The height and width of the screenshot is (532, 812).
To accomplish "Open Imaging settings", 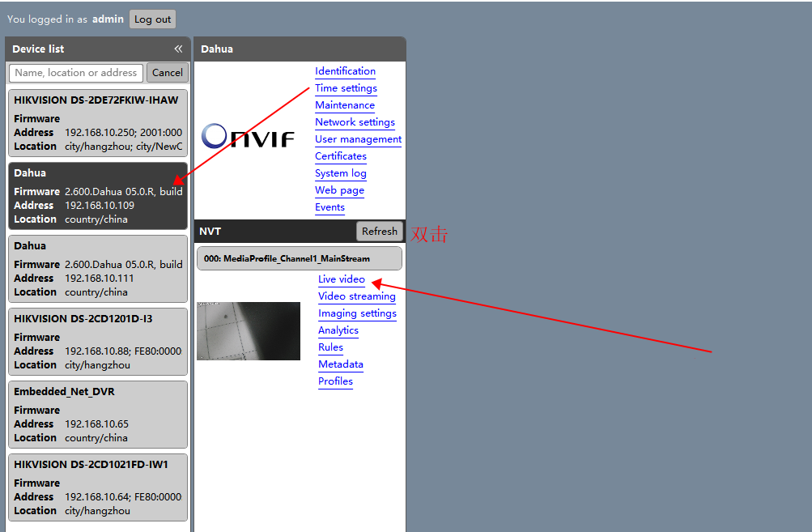I will point(357,313).
